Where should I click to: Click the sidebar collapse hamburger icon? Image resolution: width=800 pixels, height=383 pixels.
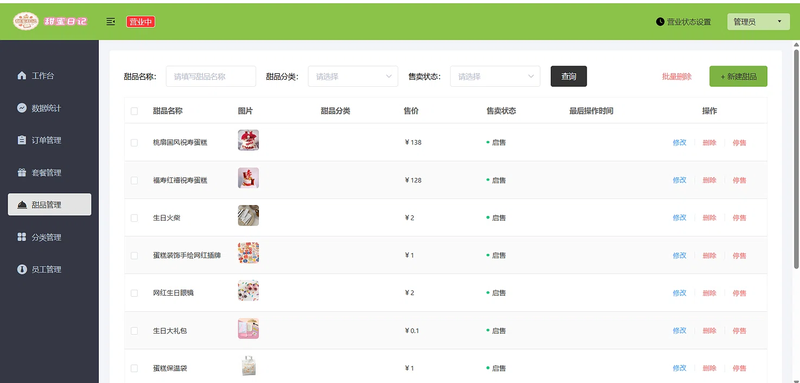coord(111,21)
